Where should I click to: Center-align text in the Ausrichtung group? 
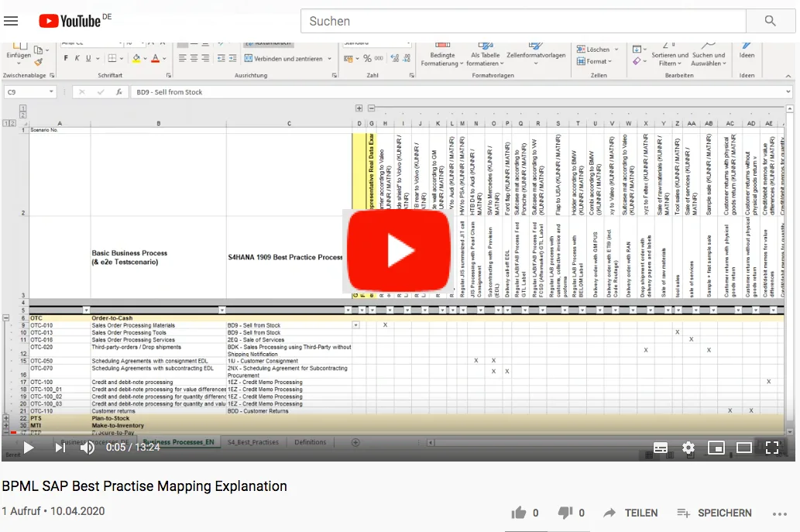pos(194,58)
